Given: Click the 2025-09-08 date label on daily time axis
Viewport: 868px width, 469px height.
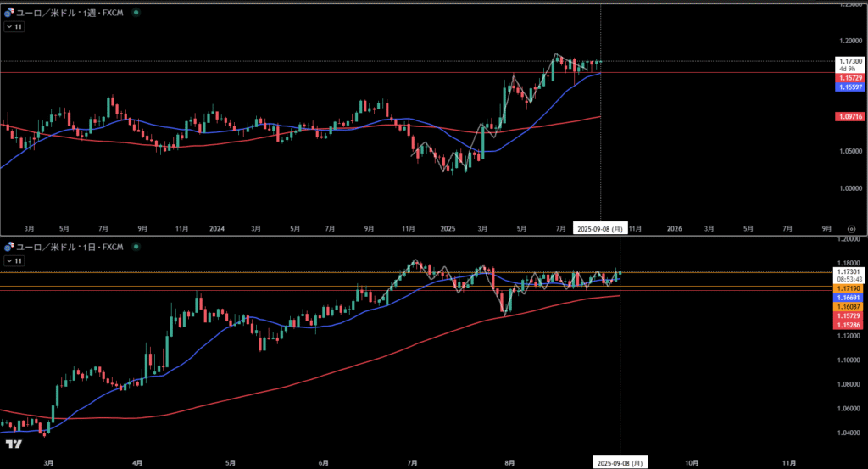Looking at the screenshot, I should click(620, 463).
